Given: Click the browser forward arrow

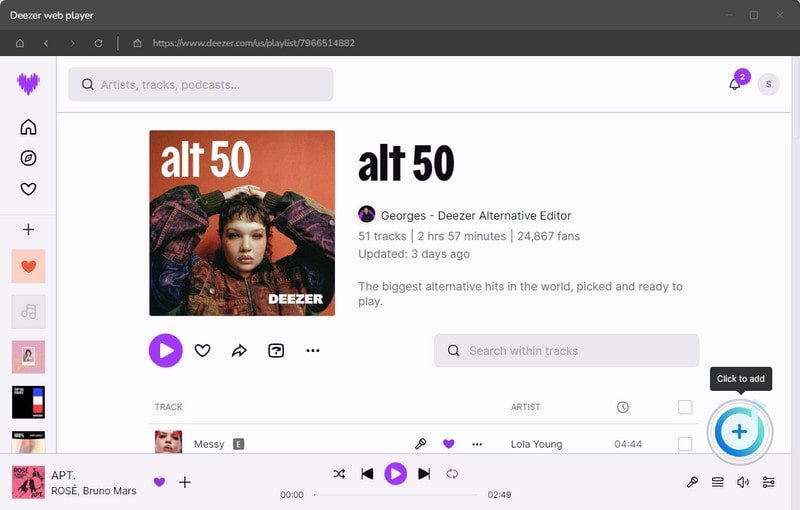Looking at the screenshot, I should coord(72,43).
